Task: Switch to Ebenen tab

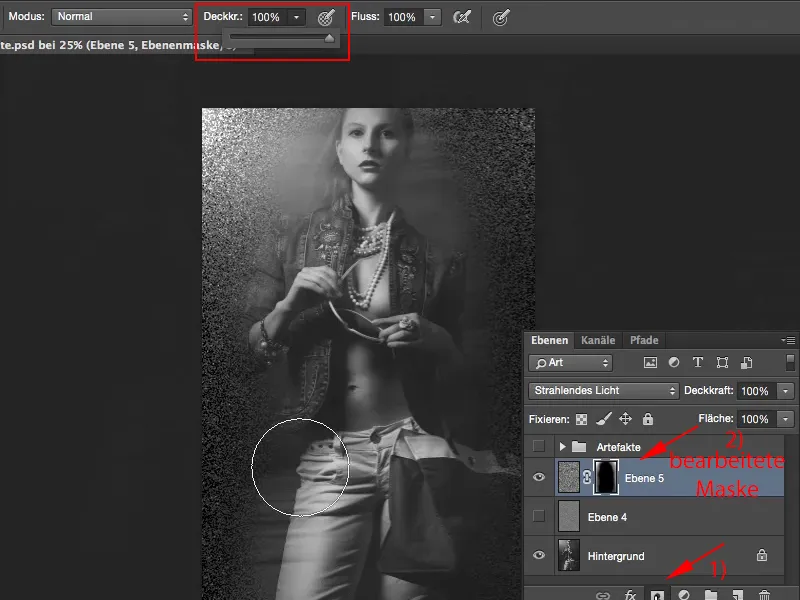Action: (x=549, y=340)
